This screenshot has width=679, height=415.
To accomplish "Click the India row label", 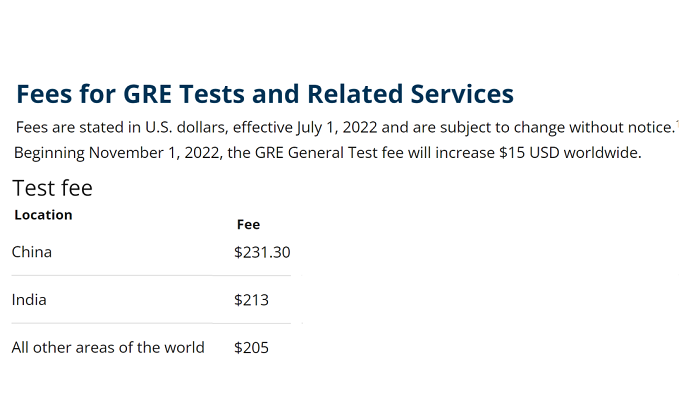I will click(x=29, y=300).
